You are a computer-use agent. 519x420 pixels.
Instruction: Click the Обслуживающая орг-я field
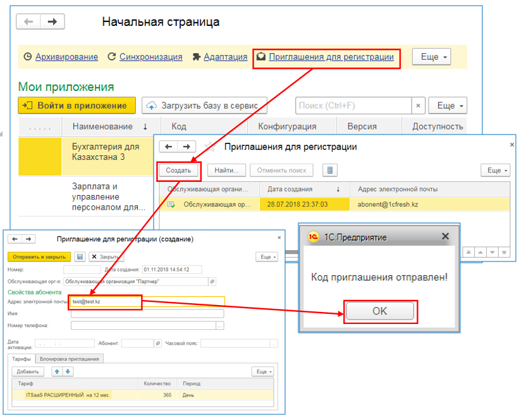[x=136, y=282]
